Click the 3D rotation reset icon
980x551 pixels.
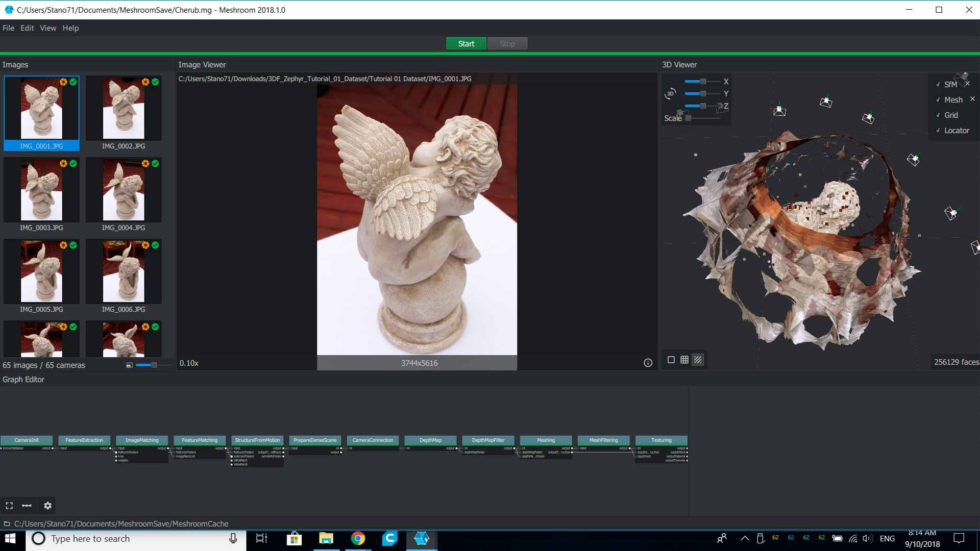[x=670, y=94]
